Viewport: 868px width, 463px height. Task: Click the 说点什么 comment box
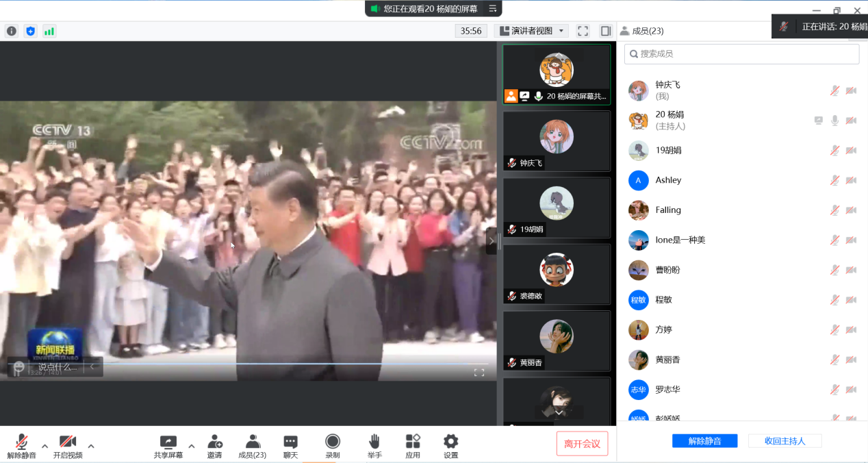(x=58, y=367)
